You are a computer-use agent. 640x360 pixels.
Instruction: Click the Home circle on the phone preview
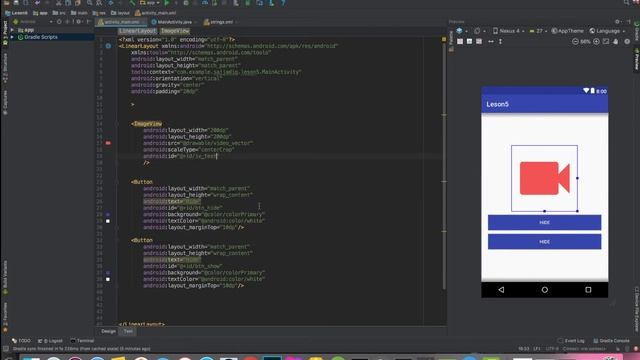[x=544, y=290]
